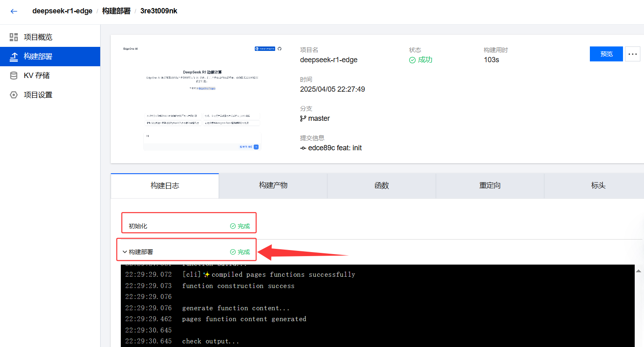Screen dimensions: 644x347
Task: Switch to the 重定向 tab
Action: (490, 185)
